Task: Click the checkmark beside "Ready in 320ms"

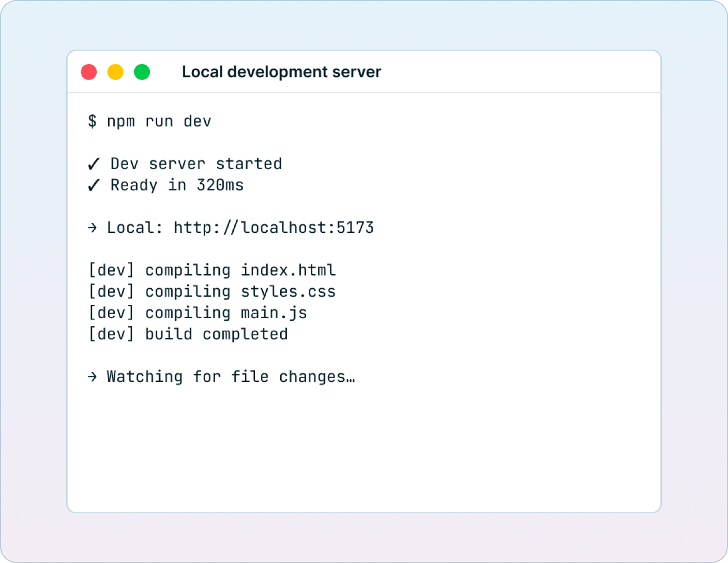Action: [94, 185]
